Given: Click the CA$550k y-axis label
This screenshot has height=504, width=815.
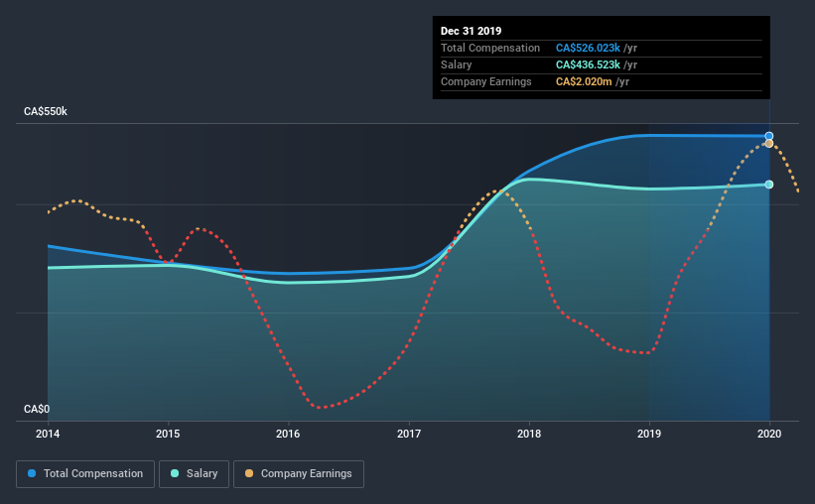Looking at the screenshot, I should (x=46, y=111).
